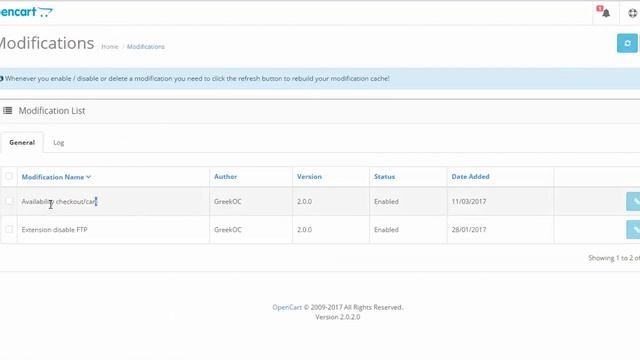
Task: Switch to the Log tab
Action: coord(58,142)
